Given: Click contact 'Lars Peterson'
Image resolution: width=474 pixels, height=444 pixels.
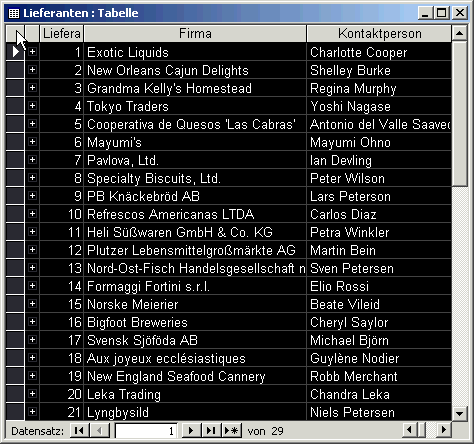Looking at the screenshot, I should [379, 196].
